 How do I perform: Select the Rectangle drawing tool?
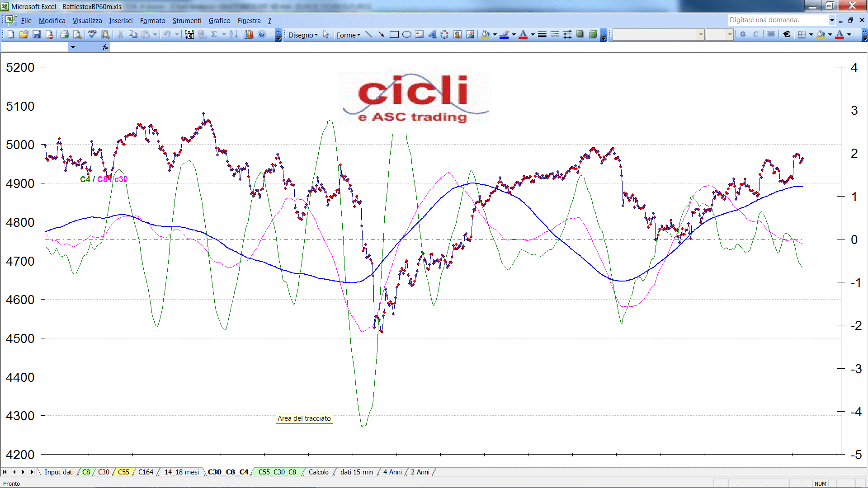(x=394, y=35)
